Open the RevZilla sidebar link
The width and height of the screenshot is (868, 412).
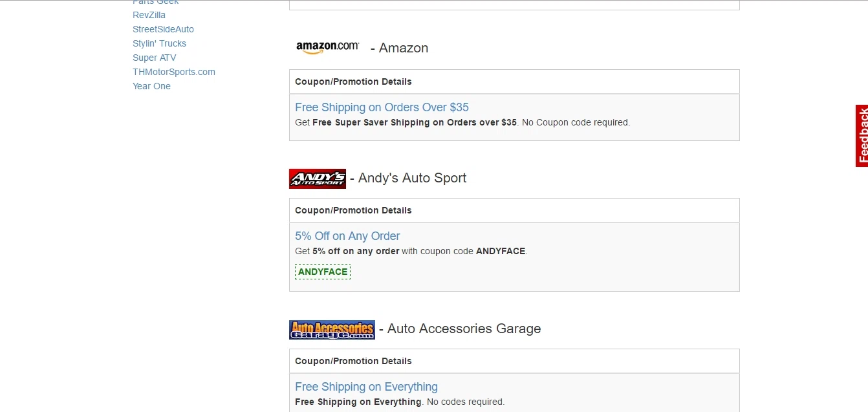coord(149,15)
